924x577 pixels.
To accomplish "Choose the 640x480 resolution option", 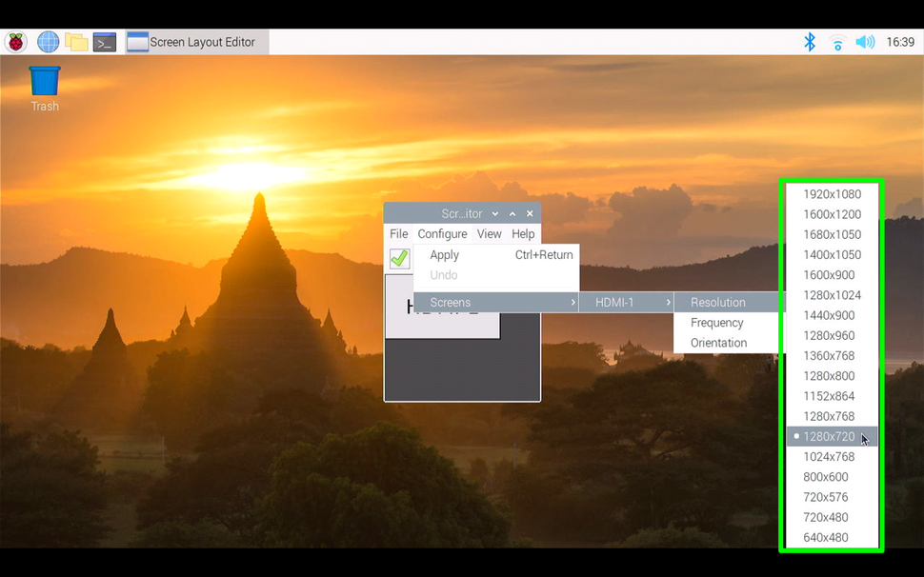I will coord(831,537).
